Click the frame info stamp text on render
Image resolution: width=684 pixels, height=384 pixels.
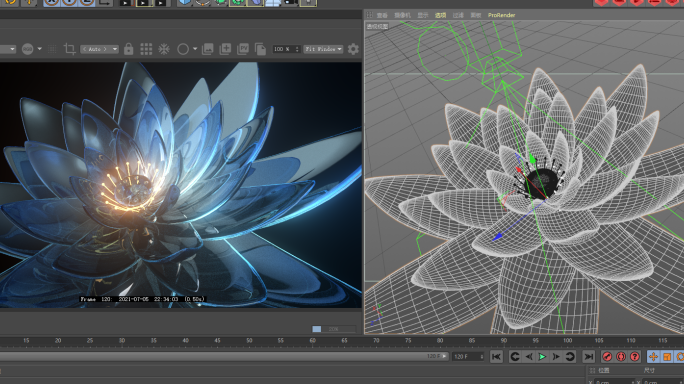coord(142,299)
